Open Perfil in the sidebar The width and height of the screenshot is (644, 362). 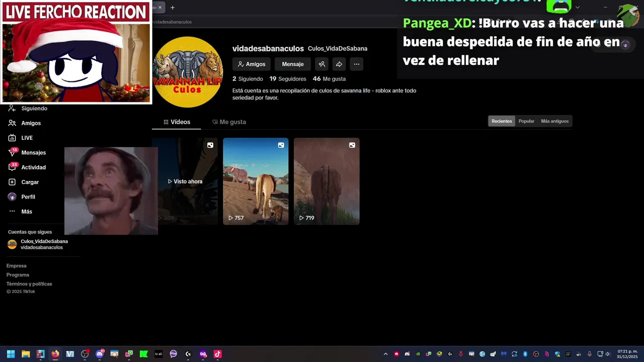point(28,197)
